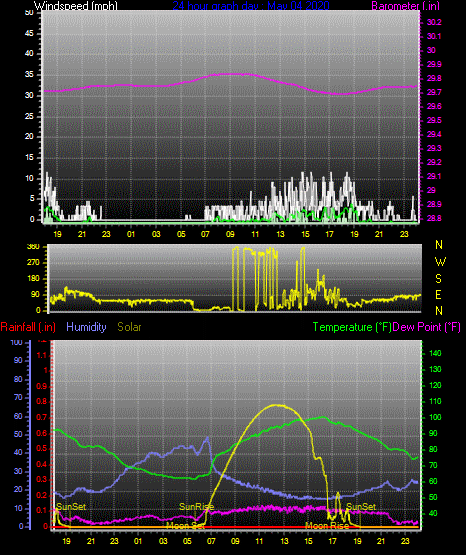Click the 24 hour graph day date title
This screenshot has width=466, height=555.
coord(251,5)
